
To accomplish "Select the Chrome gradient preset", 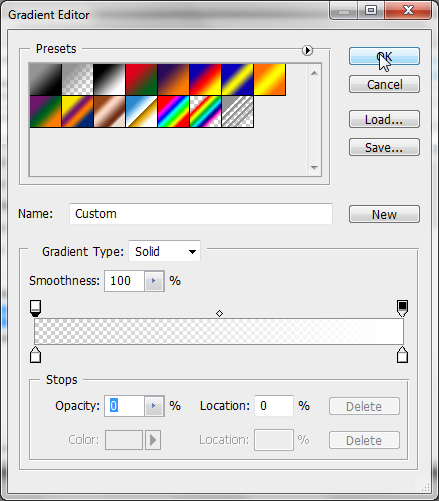I will tap(141, 112).
